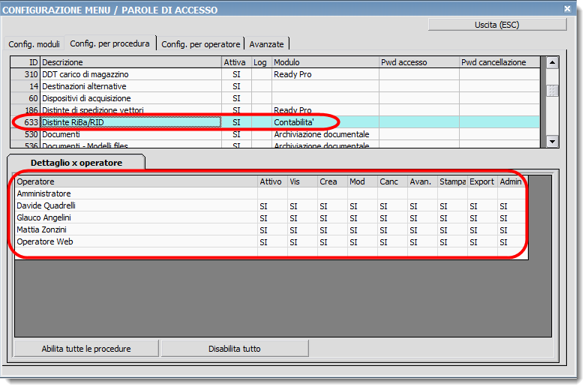Toggle Stampa permission for Mattia Zonzini
Screen dimensions: 588x390
pos(452,229)
